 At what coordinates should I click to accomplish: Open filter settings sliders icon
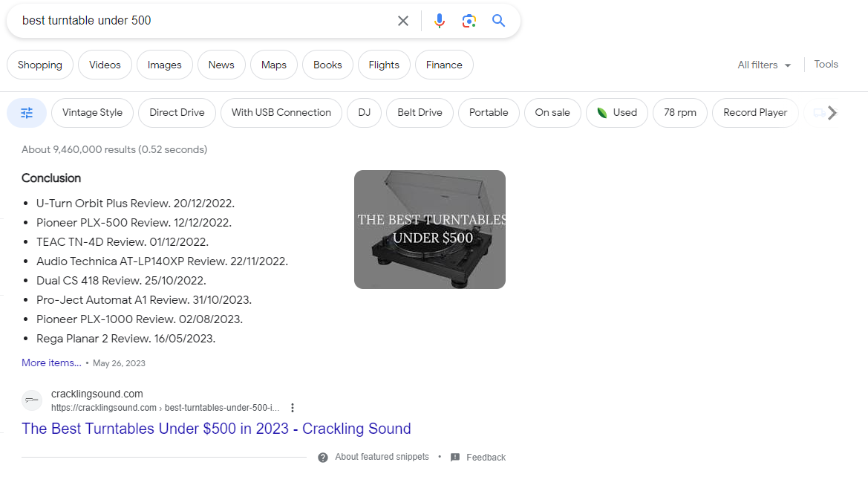pos(27,113)
